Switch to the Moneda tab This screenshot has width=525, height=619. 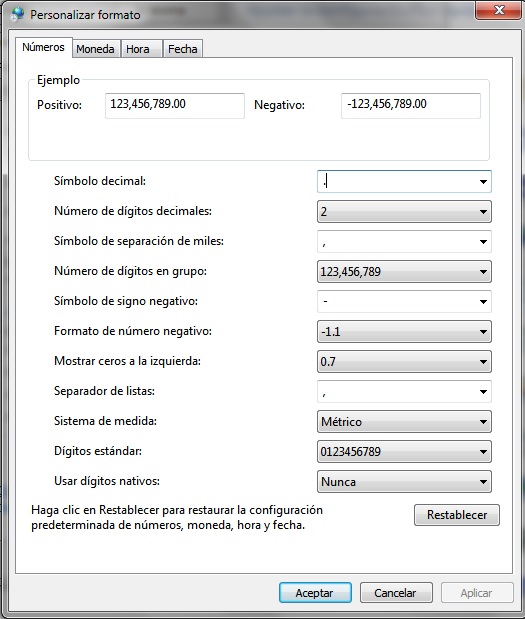[95, 49]
